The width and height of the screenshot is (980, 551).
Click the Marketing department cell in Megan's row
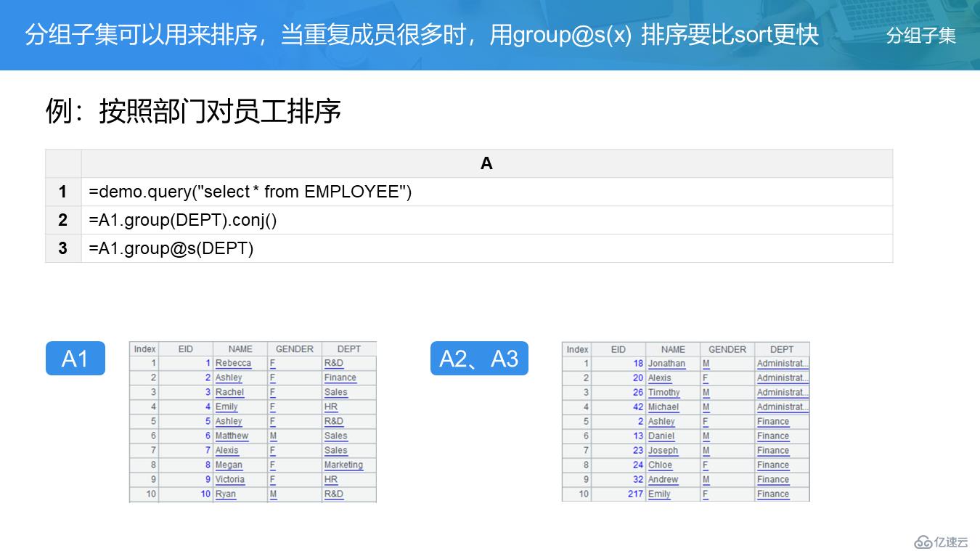point(349,465)
